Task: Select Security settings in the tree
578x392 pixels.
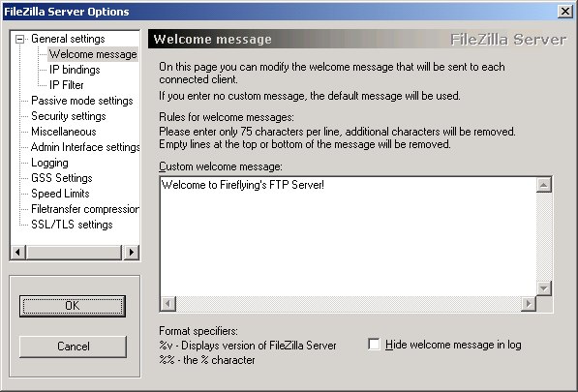Action: pyautogui.click(x=68, y=116)
